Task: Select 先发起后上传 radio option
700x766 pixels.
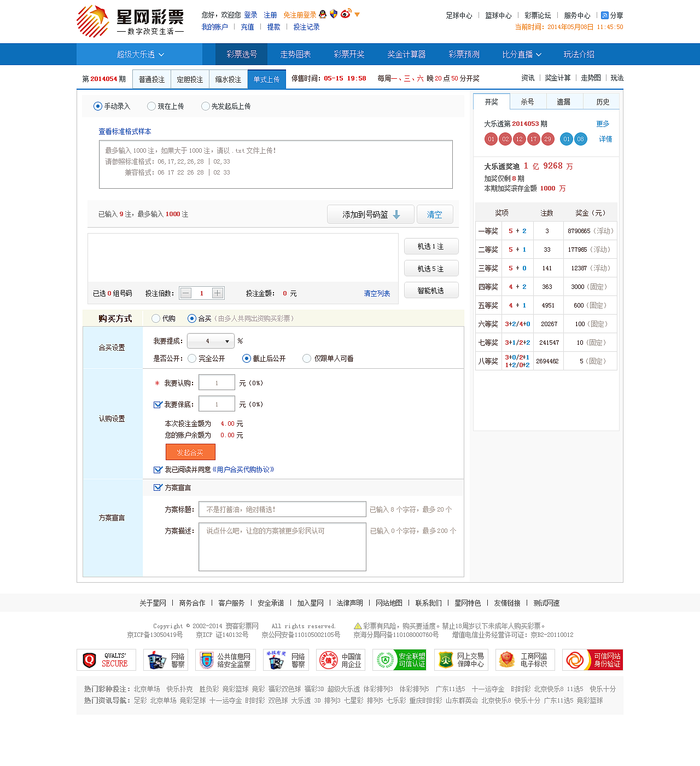Action: click(x=206, y=106)
